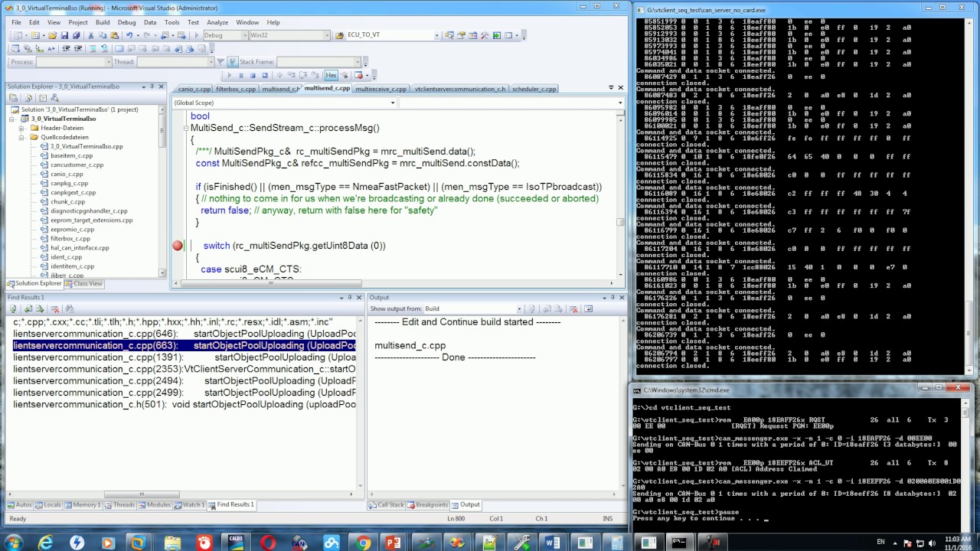The image size is (980, 551).
Task: Open the File menu
Action: click(16, 22)
